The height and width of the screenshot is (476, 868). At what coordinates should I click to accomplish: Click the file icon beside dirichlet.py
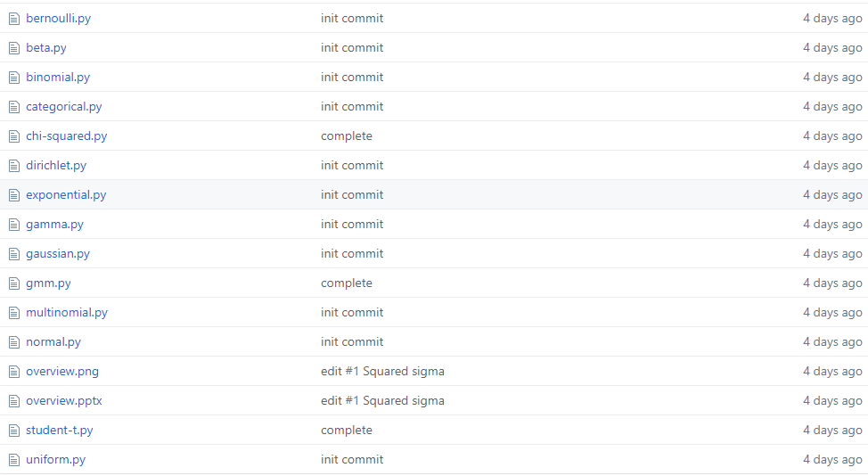[x=14, y=166]
